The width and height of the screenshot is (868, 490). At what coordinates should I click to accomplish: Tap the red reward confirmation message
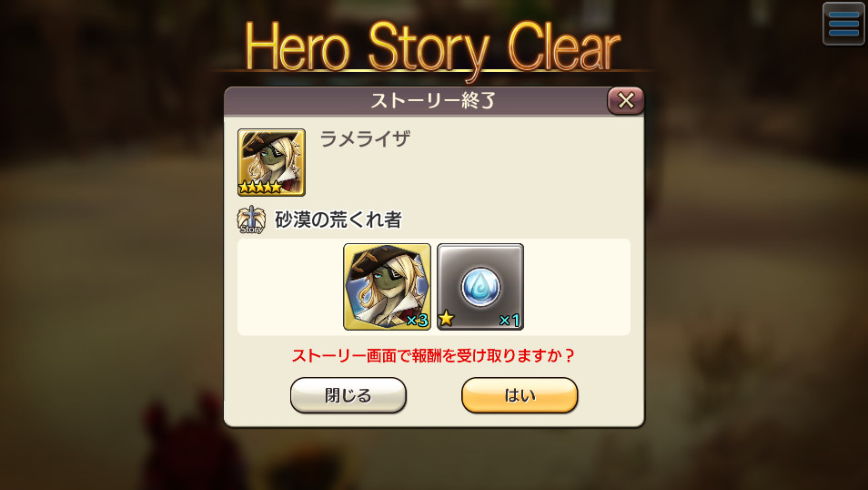point(433,355)
